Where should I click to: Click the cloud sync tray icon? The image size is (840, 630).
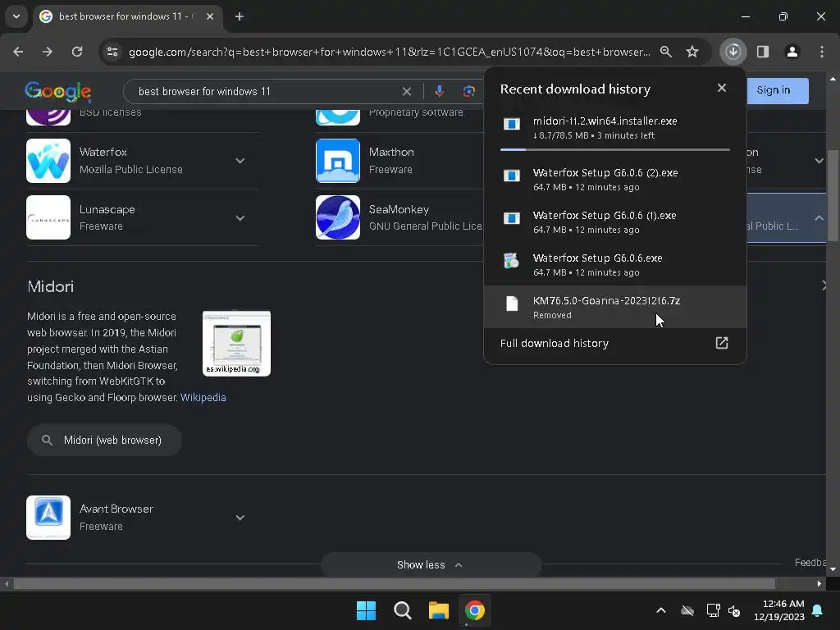pyautogui.click(x=687, y=610)
